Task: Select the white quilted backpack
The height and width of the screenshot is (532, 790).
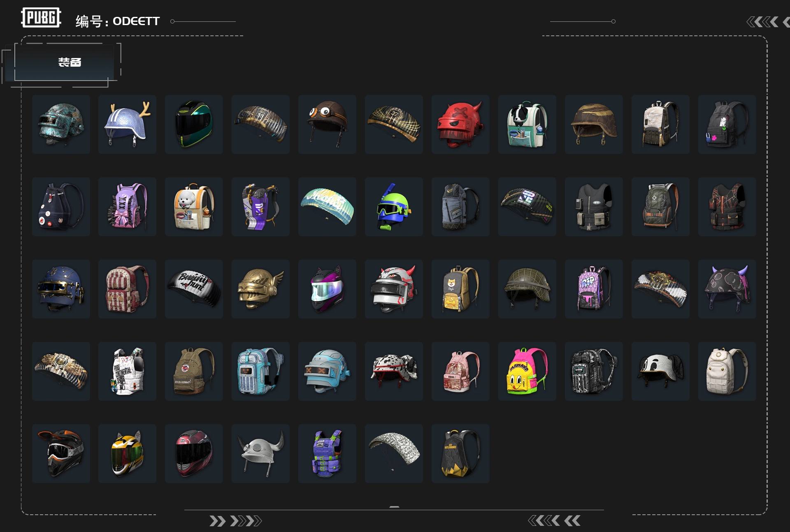Action: (x=727, y=371)
